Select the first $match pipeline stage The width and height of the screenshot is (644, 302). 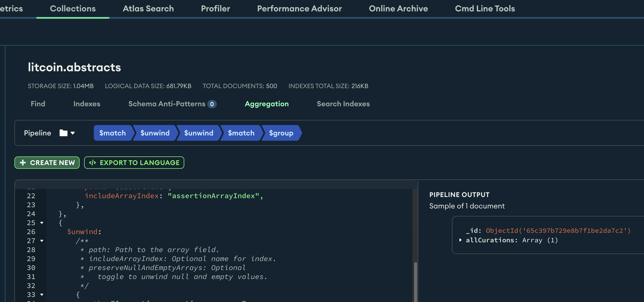pos(113,133)
